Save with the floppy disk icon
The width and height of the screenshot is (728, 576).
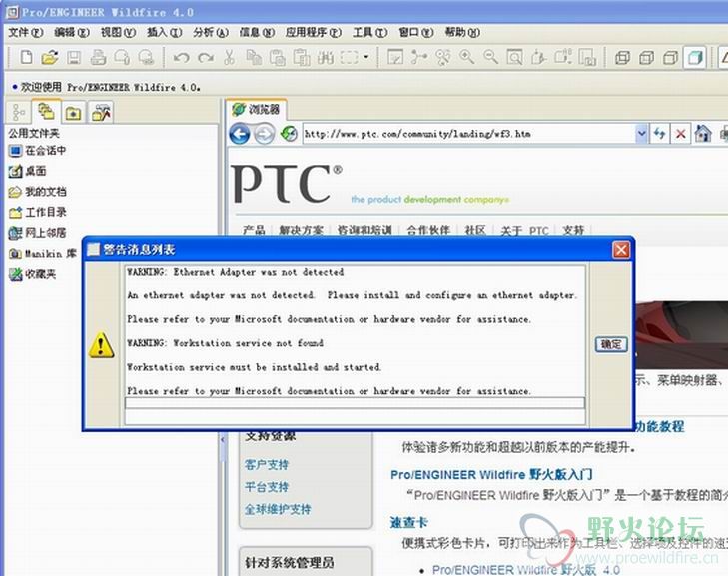(x=74, y=57)
